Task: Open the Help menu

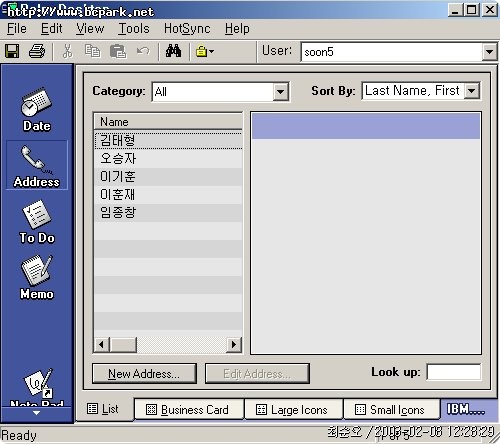Action: click(237, 29)
